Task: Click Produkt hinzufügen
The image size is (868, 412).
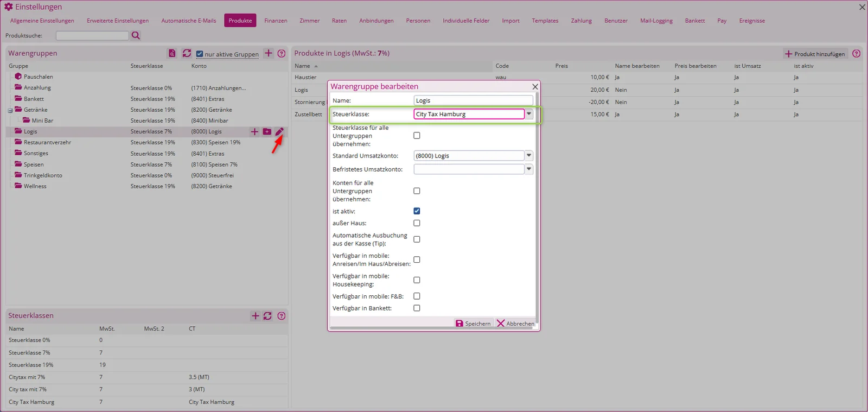Action: [x=815, y=54]
